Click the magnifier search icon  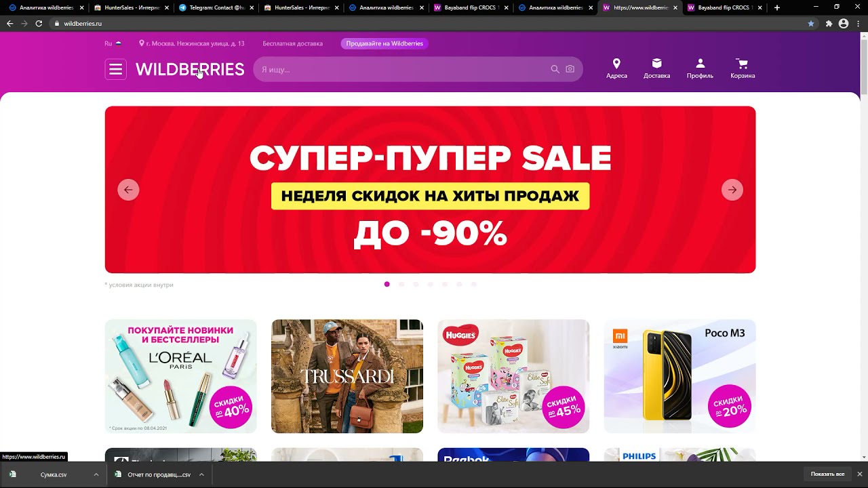(555, 69)
